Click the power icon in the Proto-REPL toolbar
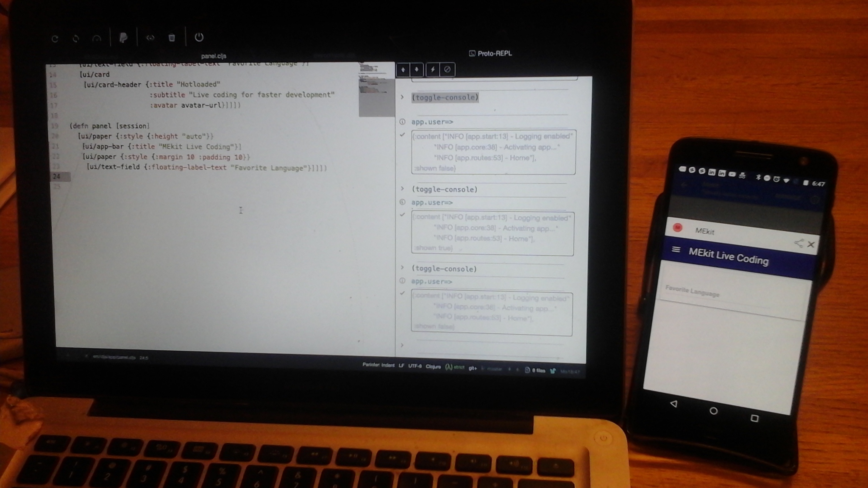 coord(199,37)
